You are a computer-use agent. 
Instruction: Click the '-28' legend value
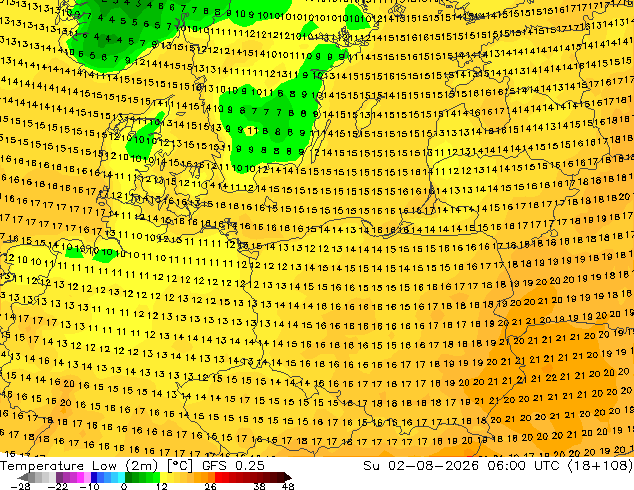click(20, 486)
